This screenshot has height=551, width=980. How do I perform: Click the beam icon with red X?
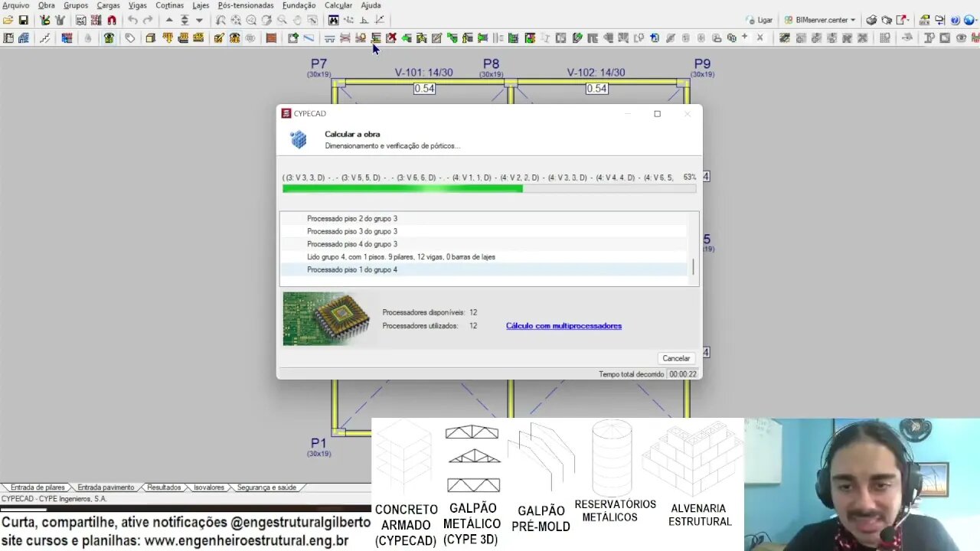click(391, 37)
